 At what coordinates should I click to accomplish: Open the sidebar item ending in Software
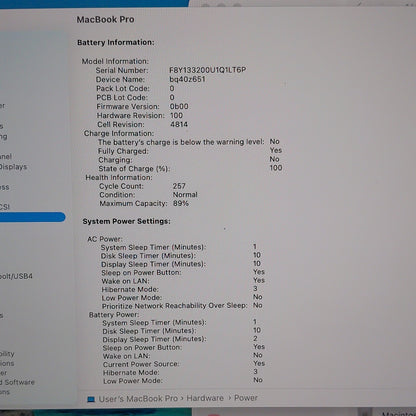[17, 382]
